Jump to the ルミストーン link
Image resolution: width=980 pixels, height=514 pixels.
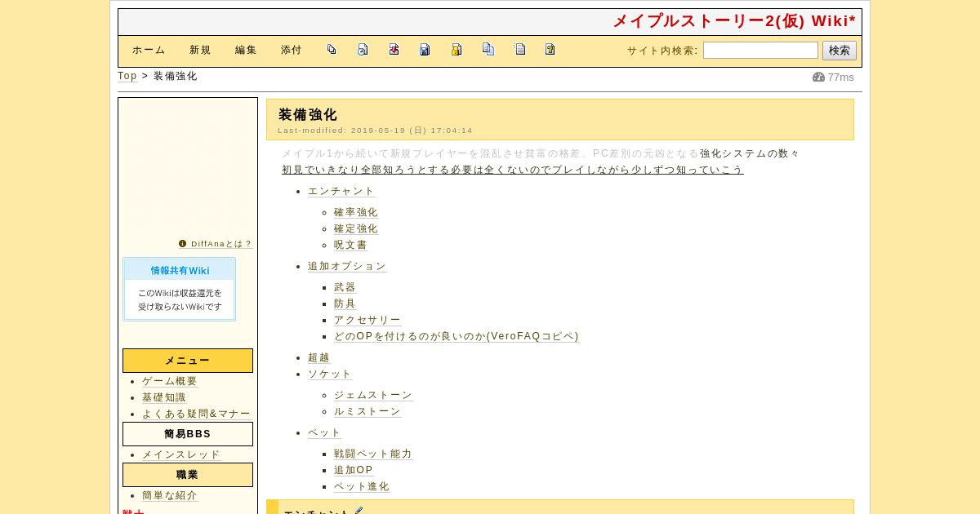(367, 411)
